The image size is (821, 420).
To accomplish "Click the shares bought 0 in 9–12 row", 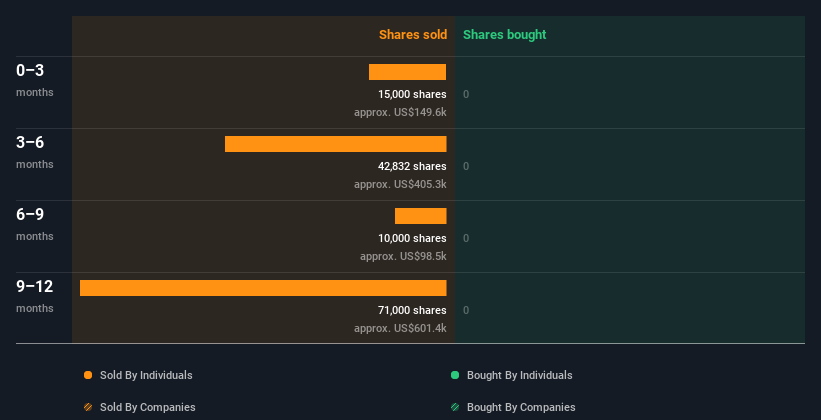I will click(466, 310).
